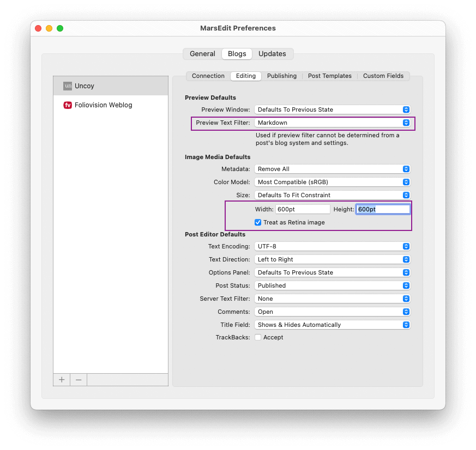Open Post Status Published dropdown
476x450 pixels.
(333, 285)
